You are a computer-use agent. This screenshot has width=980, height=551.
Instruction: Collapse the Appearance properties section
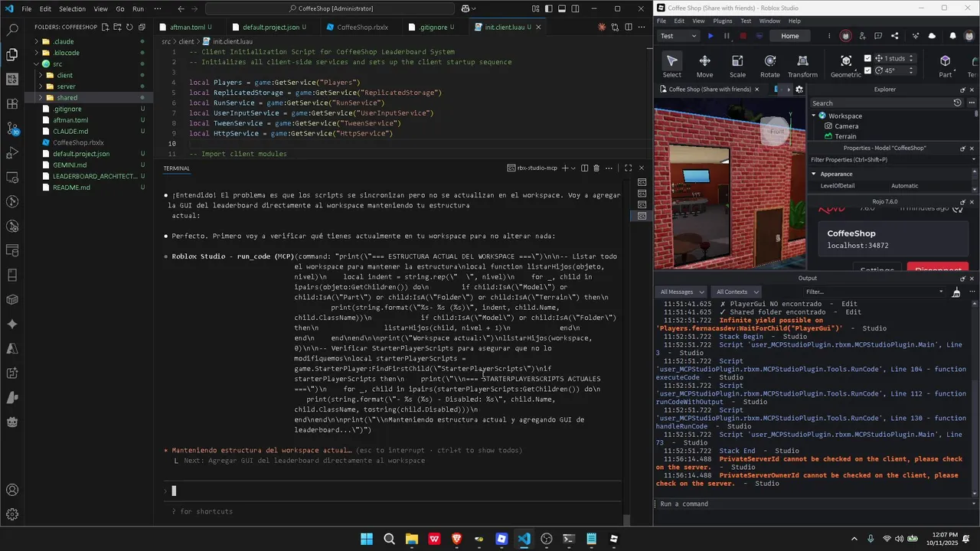814,174
